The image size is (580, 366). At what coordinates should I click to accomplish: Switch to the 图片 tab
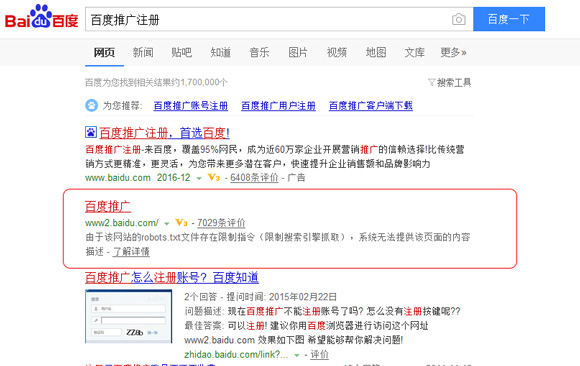click(x=298, y=52)
